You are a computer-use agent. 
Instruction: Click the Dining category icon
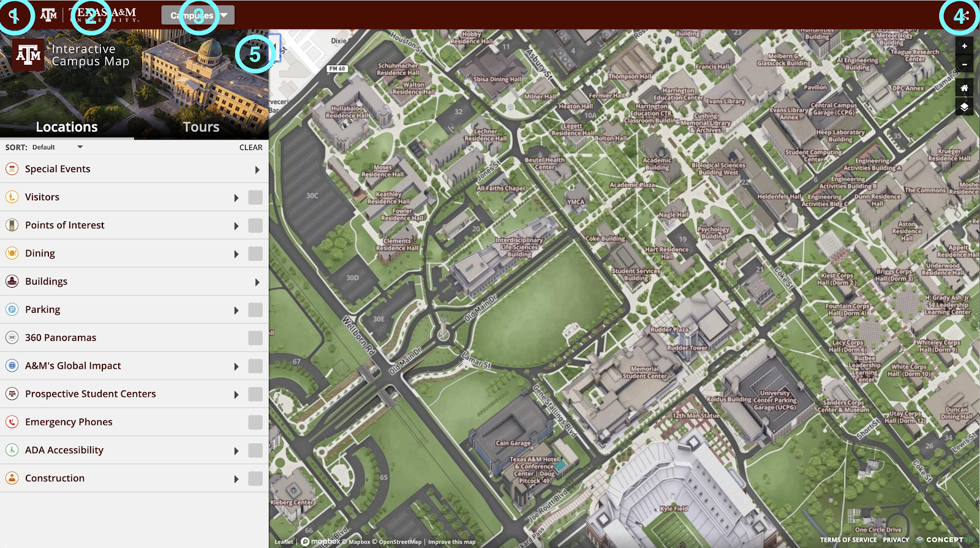(x=12, y=253)
